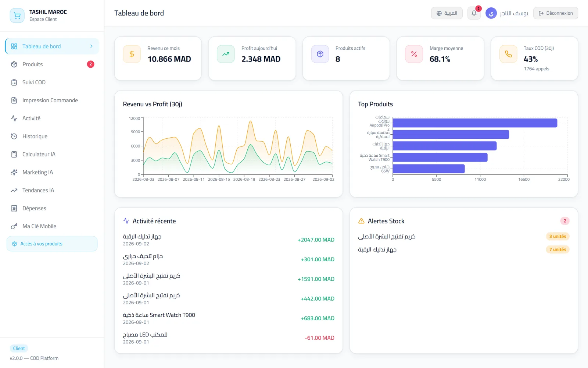Select the Activité menu entry
588x368 pixels.
(x=52, y=118)
